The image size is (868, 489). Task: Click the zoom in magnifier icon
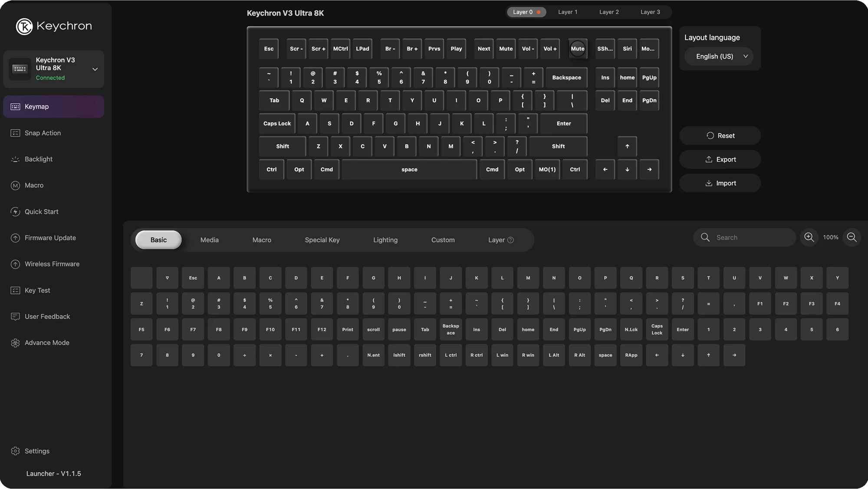coord(809,237)
